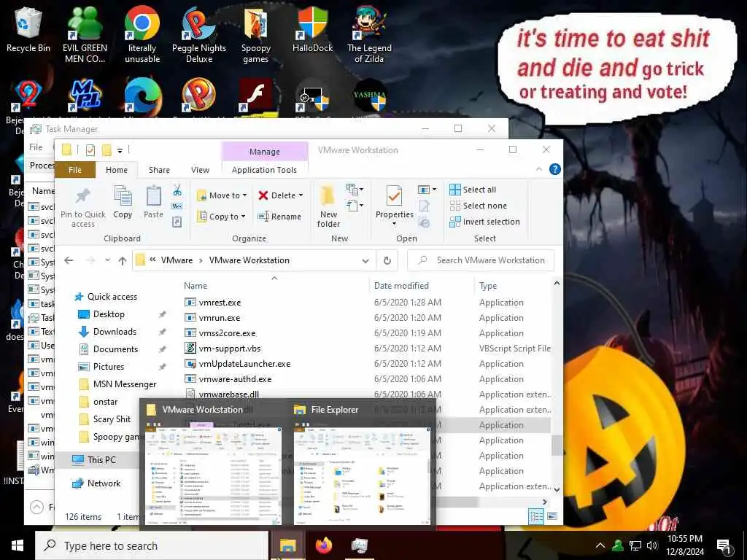Viewport: 747px width, 560px height.
Task: Open the File tab in Explorer
Action: click(75, 170)
